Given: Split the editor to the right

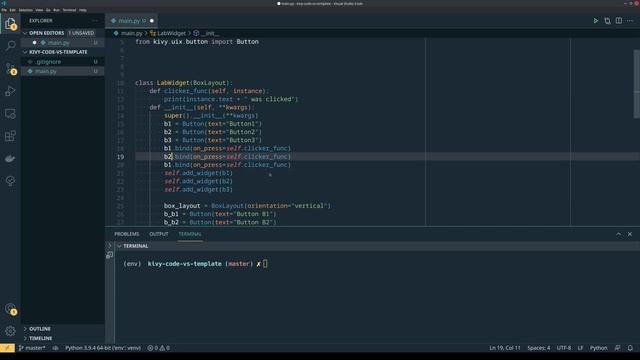Looking at the screenshot, I should 619,21.
